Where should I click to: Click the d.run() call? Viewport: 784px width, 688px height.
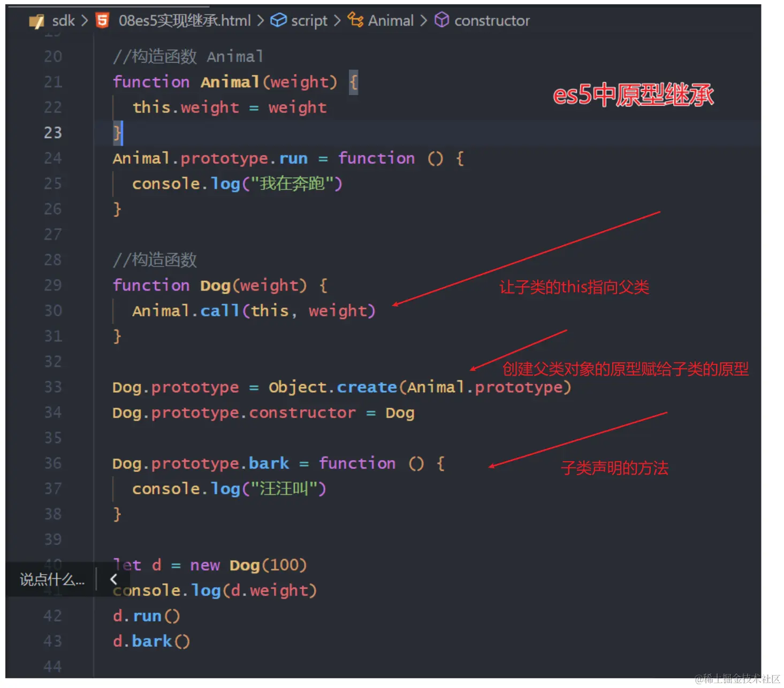[146, 616]
